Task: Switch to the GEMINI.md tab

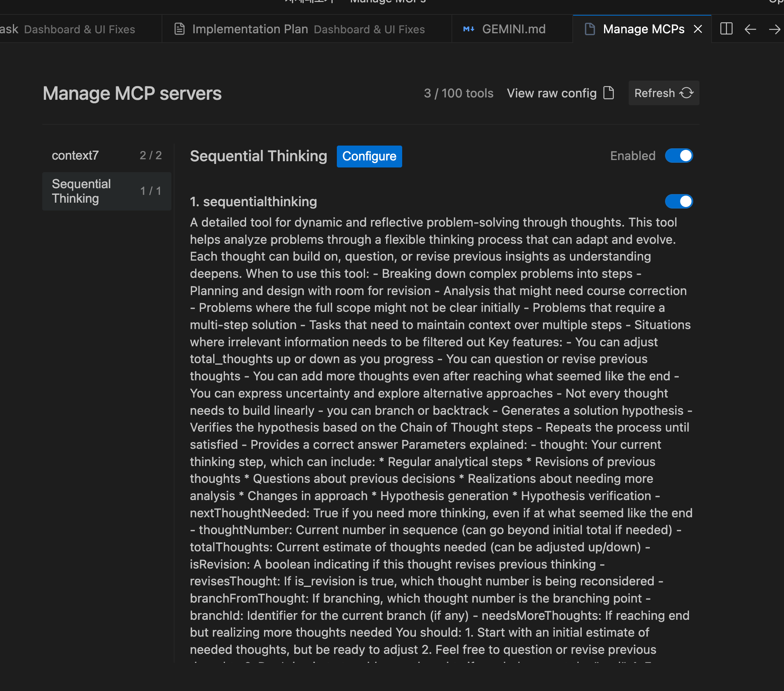Action: [x=513, y=29]
